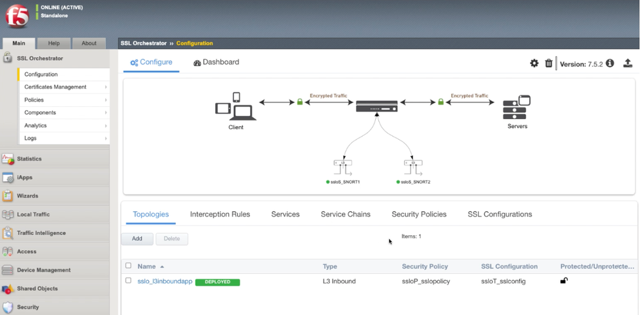Click the Security Policy column header
Viewport: 644px width, 315px height.
click(425, 267)
